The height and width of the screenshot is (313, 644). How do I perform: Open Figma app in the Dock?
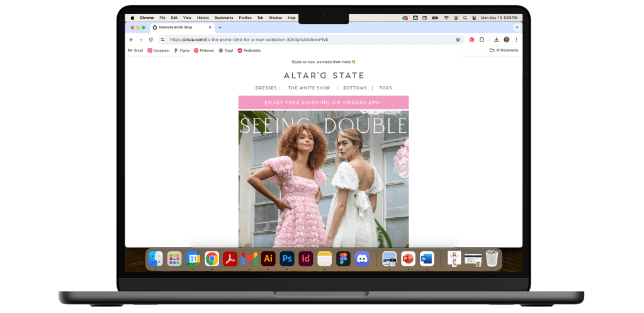(x=343, y=259)
